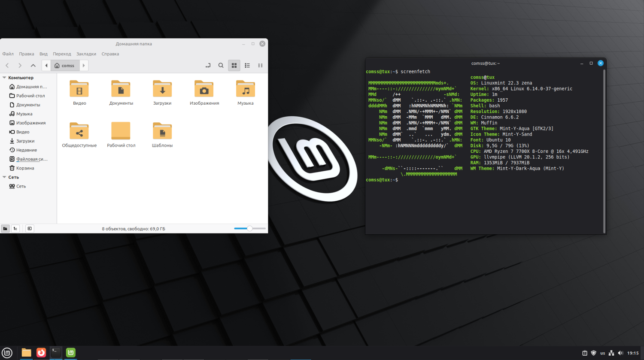Open the network connection tray icon
Screen dimensions: 644x360
click(x=611, y=353)
